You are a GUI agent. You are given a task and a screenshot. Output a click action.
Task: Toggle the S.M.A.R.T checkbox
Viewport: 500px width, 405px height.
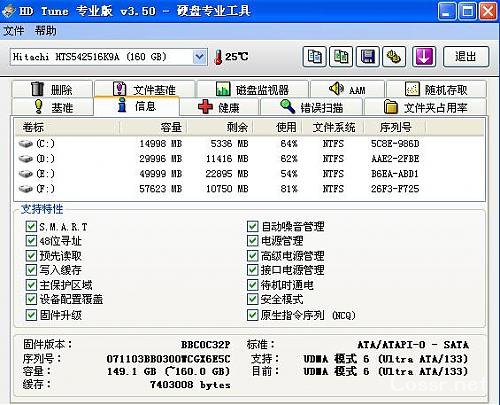click(31, 227)
